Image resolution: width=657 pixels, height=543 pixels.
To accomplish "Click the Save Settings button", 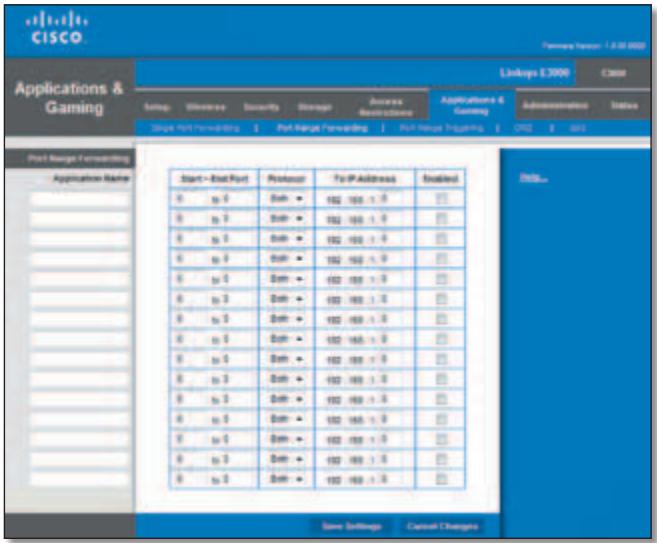I will pyautogui.click(x=351, y=526).
